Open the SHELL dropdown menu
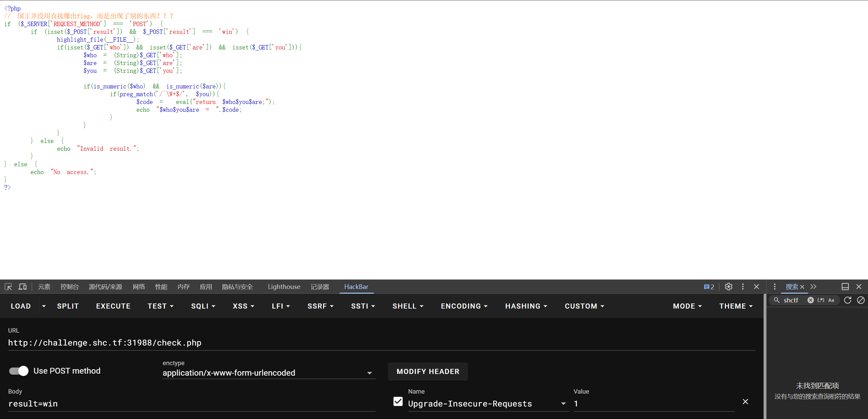This screenshot has width=868, height=419. point(408,306)
